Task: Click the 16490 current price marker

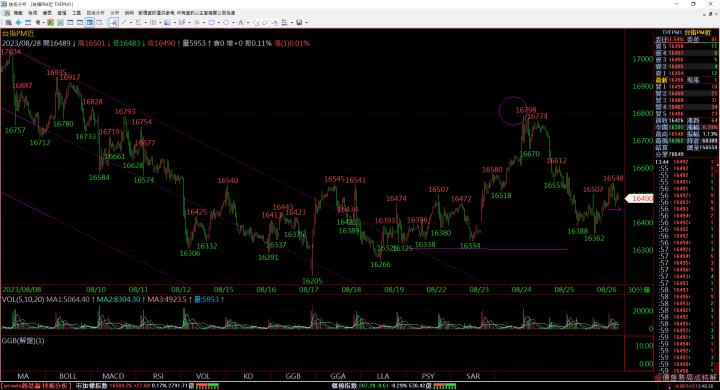Action: [x=640, y=198]
